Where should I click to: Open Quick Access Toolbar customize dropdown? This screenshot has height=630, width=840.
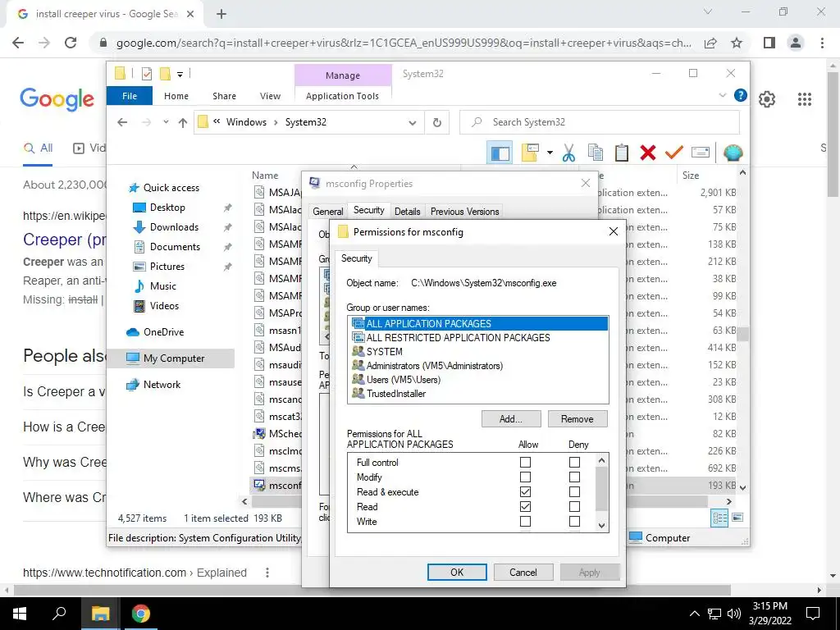point(180,75)
